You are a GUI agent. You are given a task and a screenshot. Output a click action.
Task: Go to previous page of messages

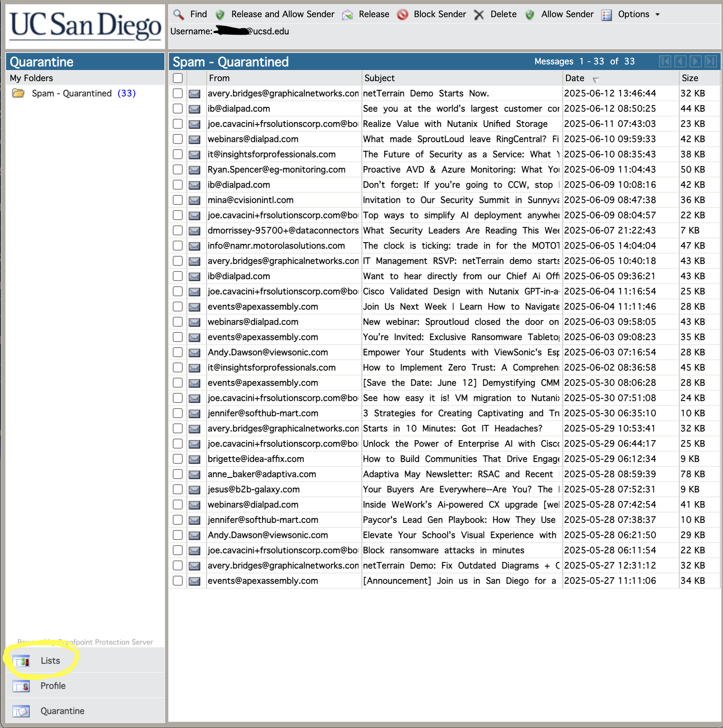[680, 61]
